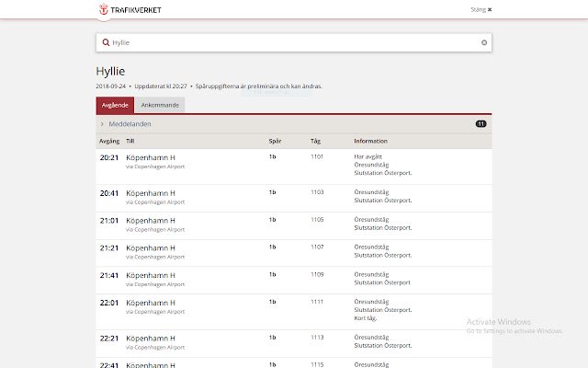Clear the Hyllie search field
Image resolution: width=588 pixels, height=368 pixels.
(484, 43)
